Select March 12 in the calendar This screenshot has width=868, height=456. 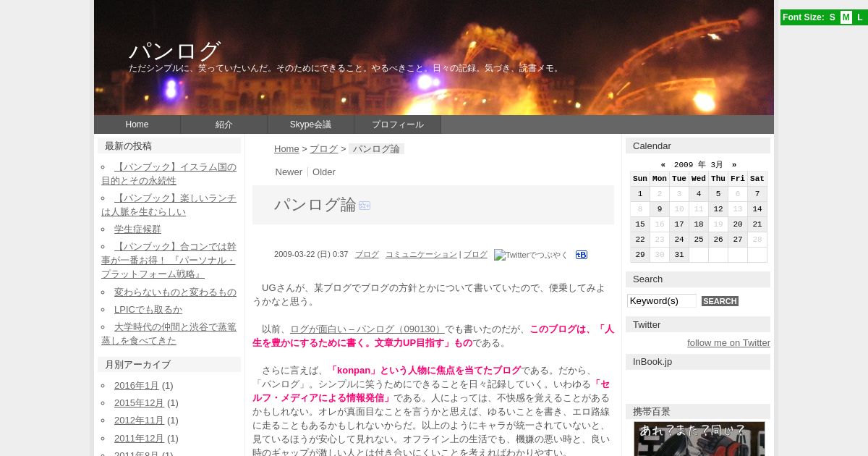(718, 209)
